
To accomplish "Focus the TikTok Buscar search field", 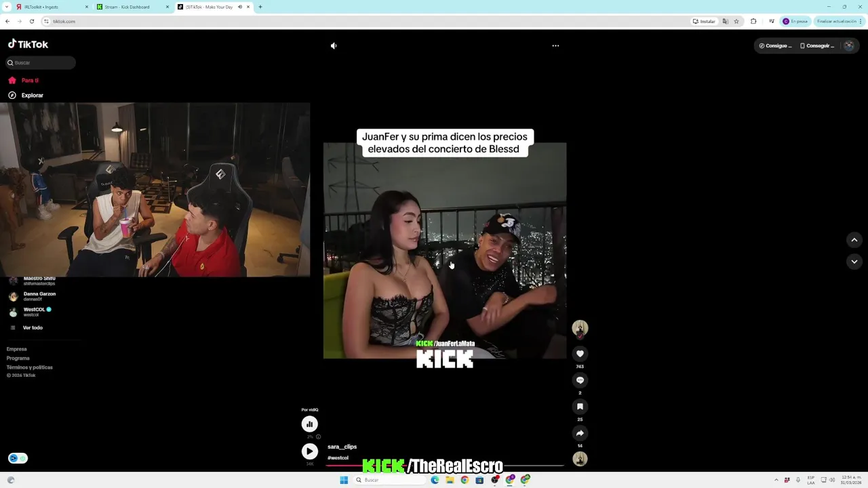I will click(x=41, y=62).
